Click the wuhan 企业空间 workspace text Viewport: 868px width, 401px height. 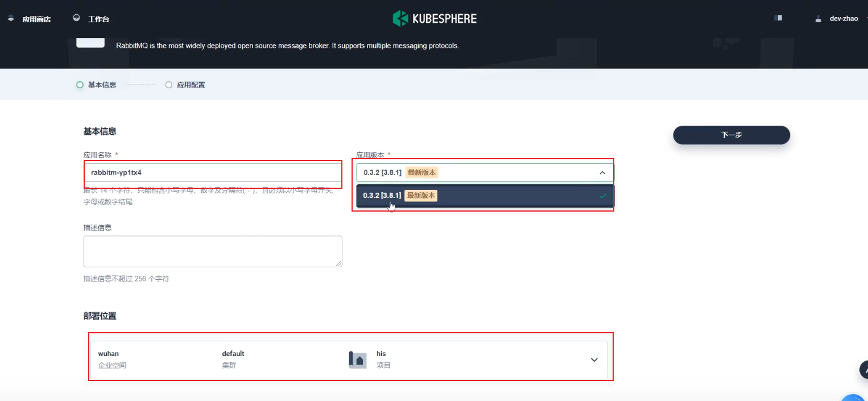coord(112,359)
